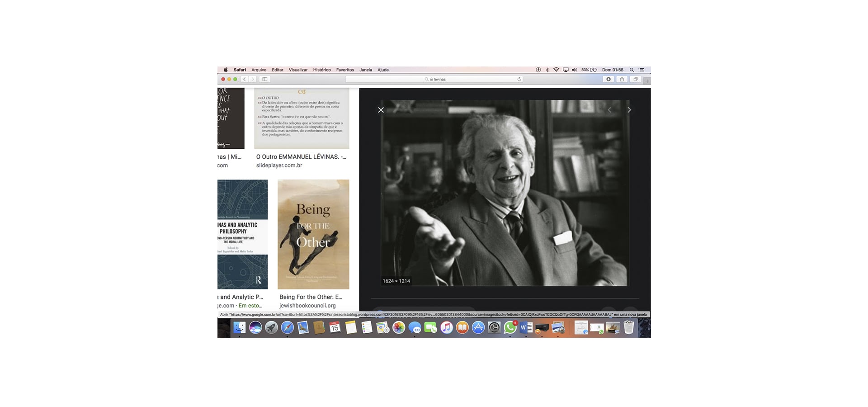Image resolution: width=868 pixels, height=407 pixels.
Task: Open Photos pinwheel in the Dock
Action: [x=399, y=327]
